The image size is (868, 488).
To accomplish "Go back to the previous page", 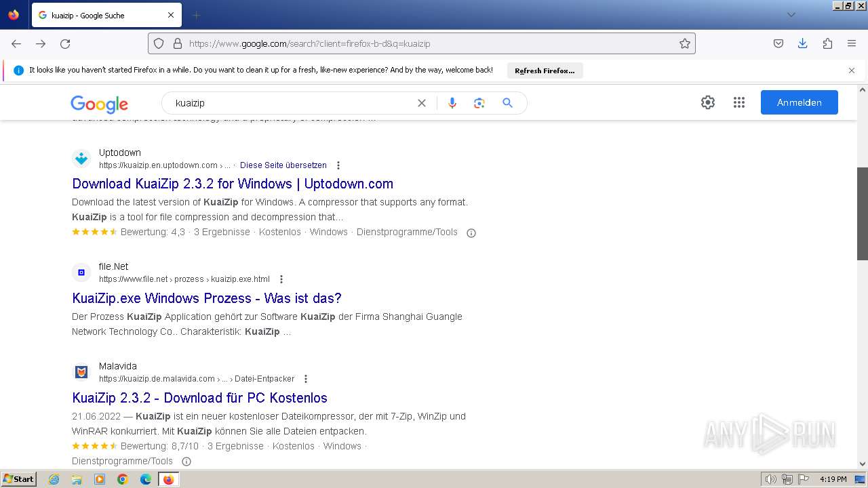I will coord(16,43).
